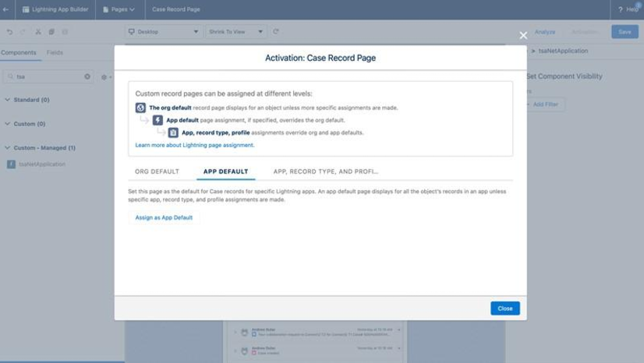Click the cut scissors icon
The image size is (644, 363).
coord(37,32)
